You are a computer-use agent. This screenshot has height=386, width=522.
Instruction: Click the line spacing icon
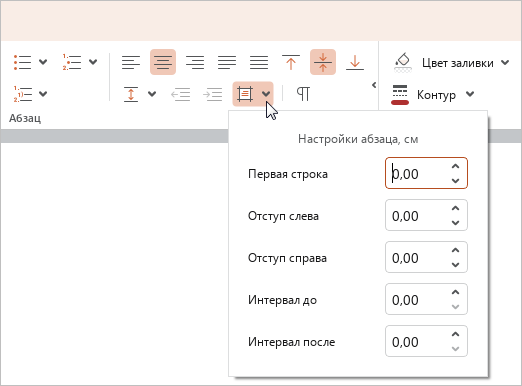tap(131, 94)
